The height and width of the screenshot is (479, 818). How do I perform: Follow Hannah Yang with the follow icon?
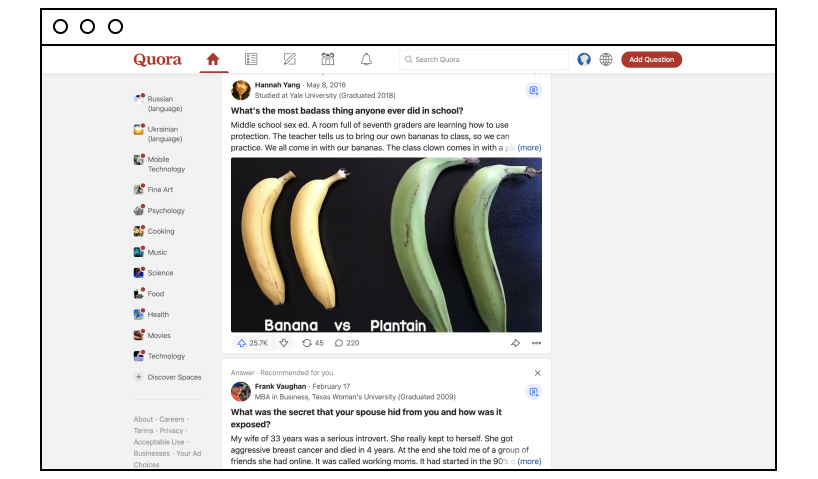(x=533, y=90)
